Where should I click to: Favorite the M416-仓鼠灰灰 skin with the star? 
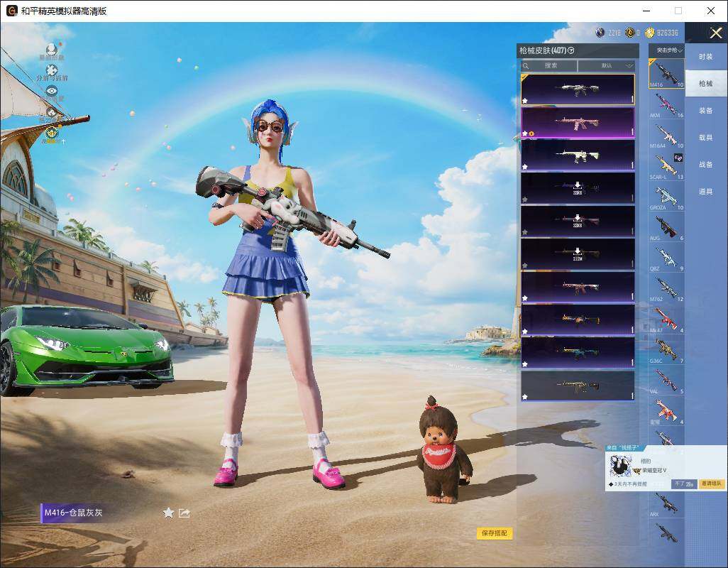coord(169,513)
